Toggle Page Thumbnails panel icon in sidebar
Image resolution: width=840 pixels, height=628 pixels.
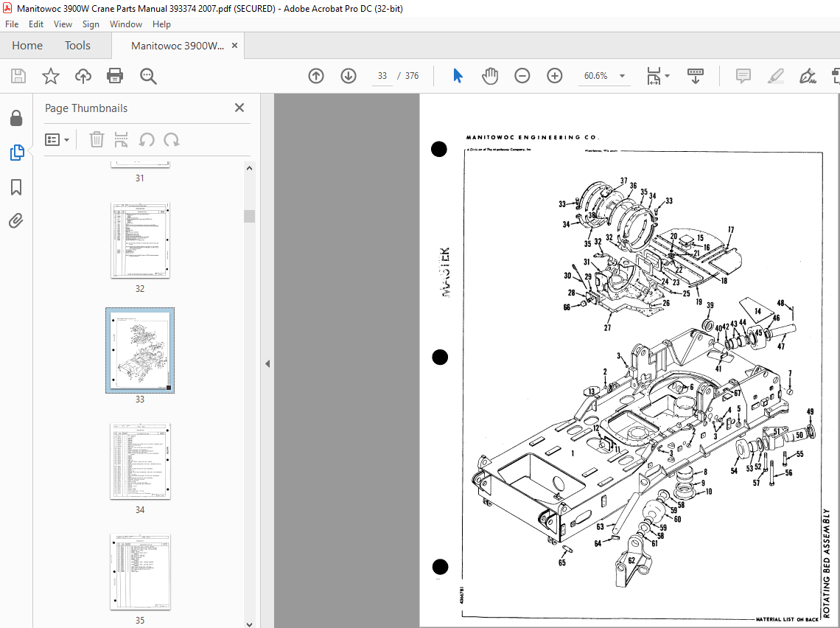[17, 153]
